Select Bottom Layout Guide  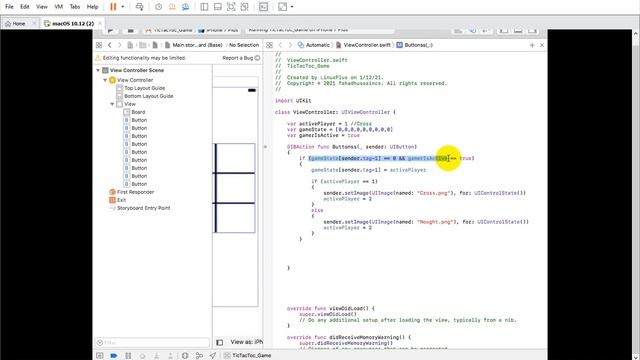click(x=149, y=96)
